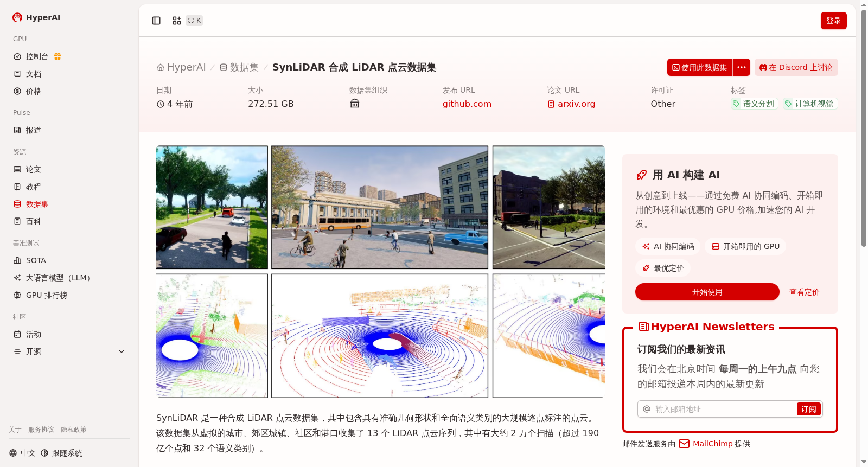Click 最优定价 chip
868x467 pixels.
(663, 268)
